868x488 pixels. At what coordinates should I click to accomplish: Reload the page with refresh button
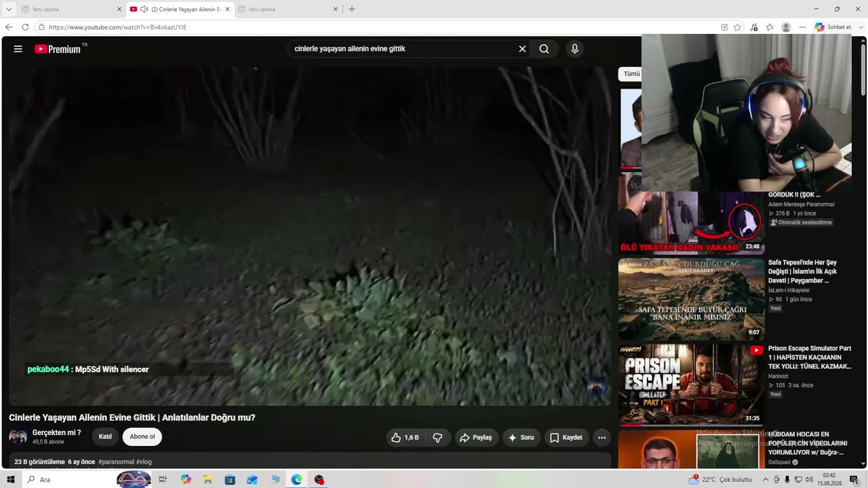click(25, 27)
